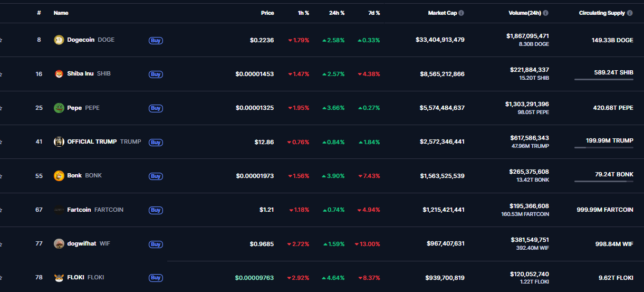The height and width of the screenshot is (292, 644).
Task: Click the Bonk coin logo
Action: click(59, 176)
